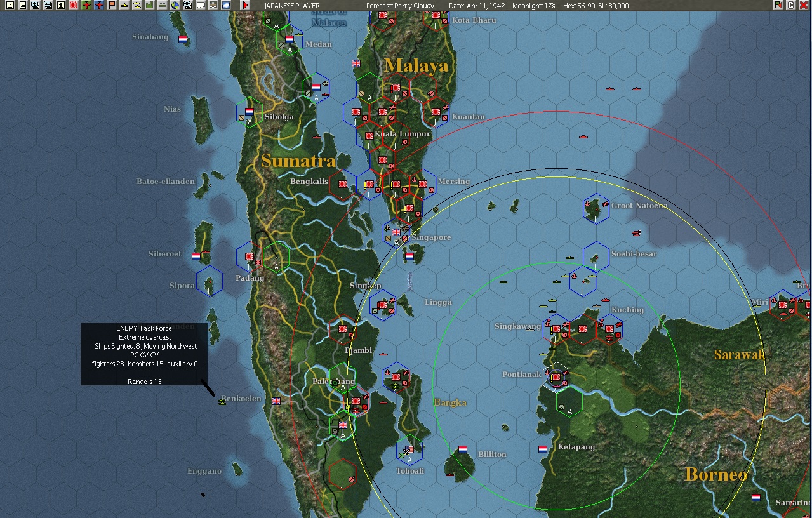Open the globe icon in toolbar
This screenshot has height=518, width=812.
(175, 5)
